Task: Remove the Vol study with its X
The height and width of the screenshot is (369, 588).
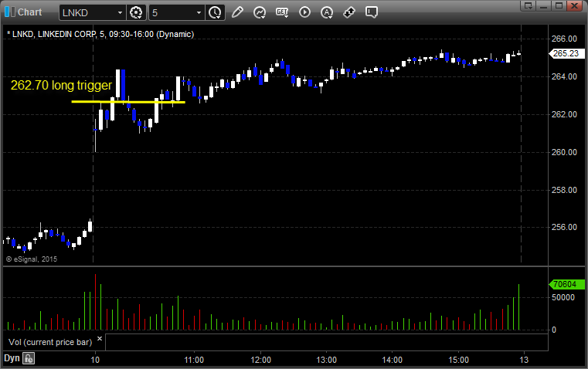Action: click(x=100, y=339)
